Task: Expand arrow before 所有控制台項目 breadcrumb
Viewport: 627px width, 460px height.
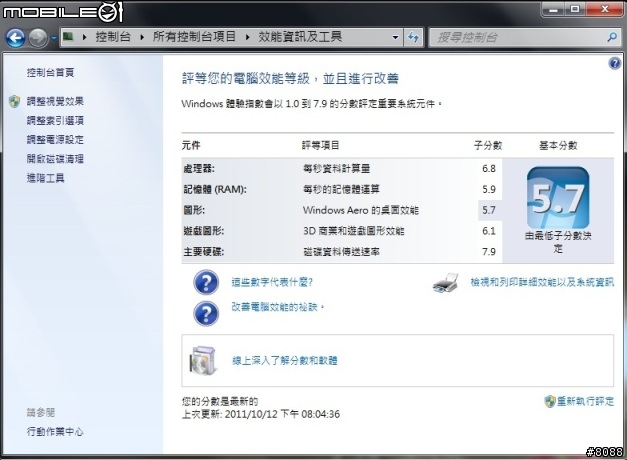Action: [x=142, y=37]
